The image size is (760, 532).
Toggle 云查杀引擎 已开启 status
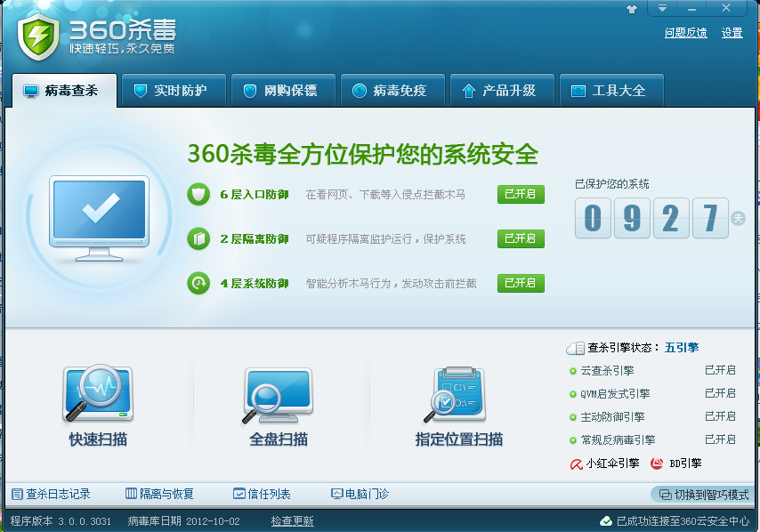720,370
